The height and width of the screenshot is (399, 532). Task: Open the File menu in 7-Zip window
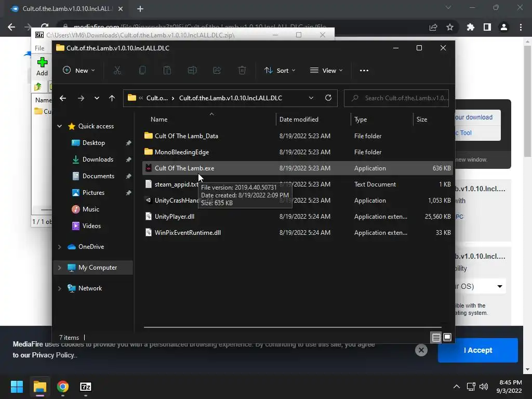pos(39,48)
